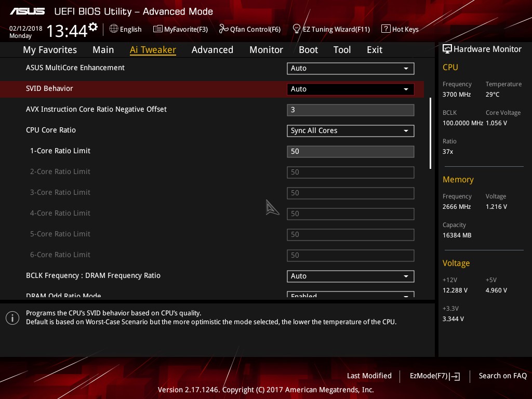Click the MyFavorite list icon
This screenshot has height=399, width=532.
158,29
